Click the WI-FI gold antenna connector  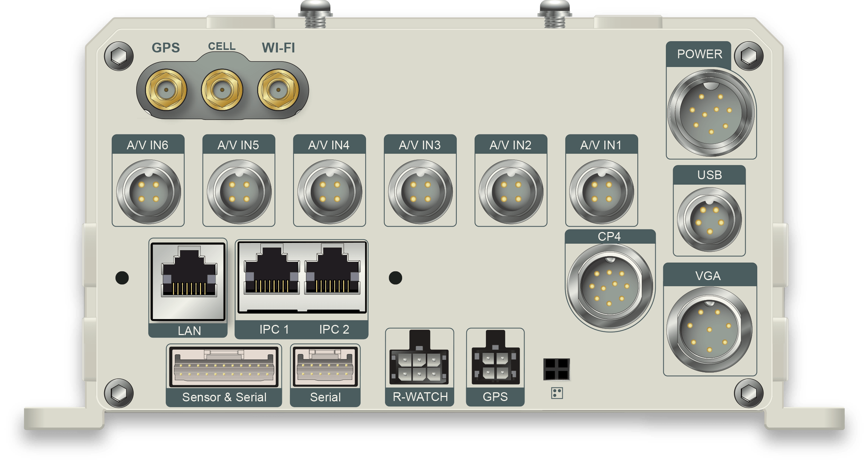click(278, 90)
